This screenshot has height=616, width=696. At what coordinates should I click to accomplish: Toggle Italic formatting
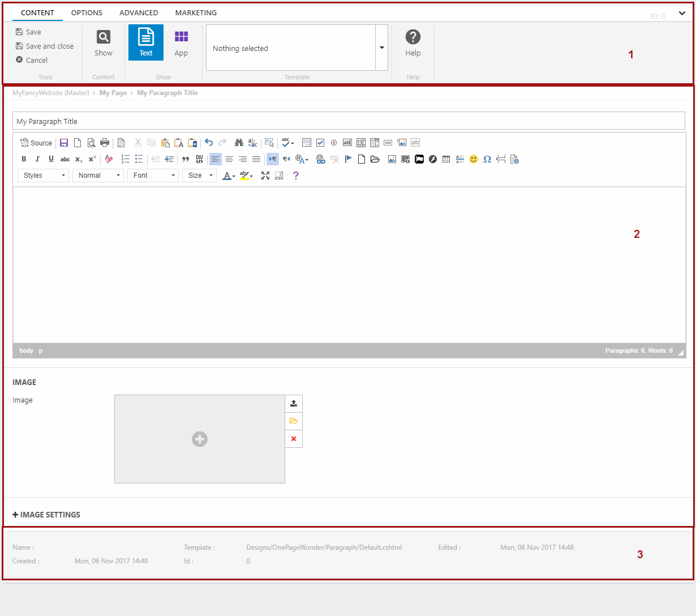tap(37, 159)
